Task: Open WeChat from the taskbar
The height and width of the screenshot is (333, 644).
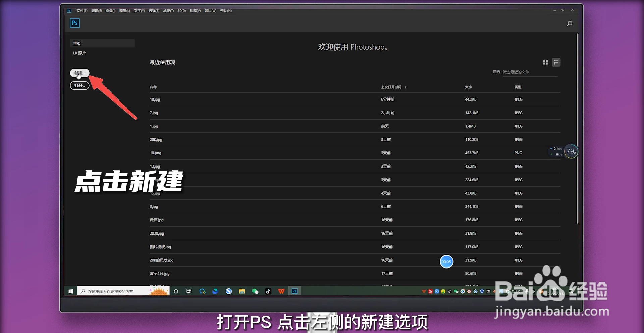Action: (255, 291)
